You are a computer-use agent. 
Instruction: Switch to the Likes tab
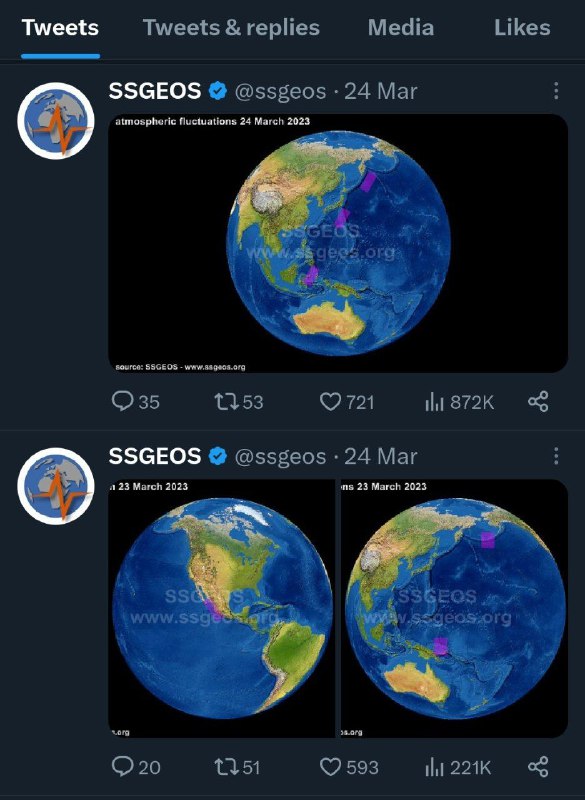click(x=522, y=28)
